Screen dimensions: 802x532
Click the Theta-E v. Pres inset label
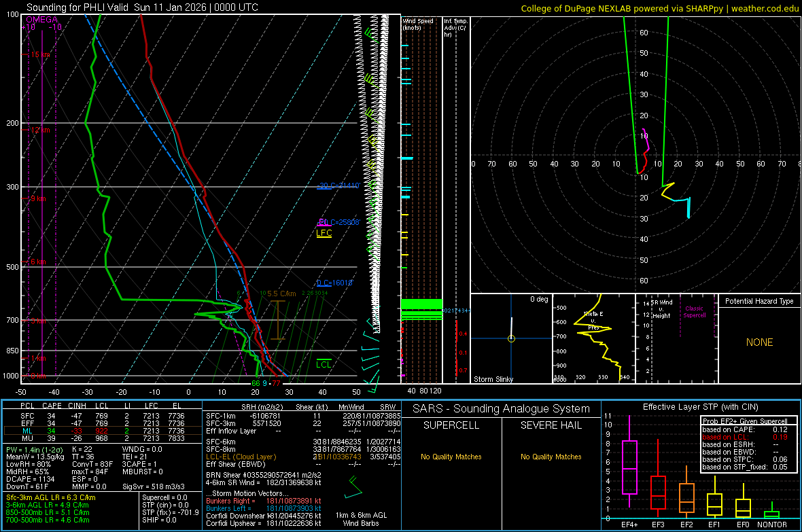click(593, 321)
